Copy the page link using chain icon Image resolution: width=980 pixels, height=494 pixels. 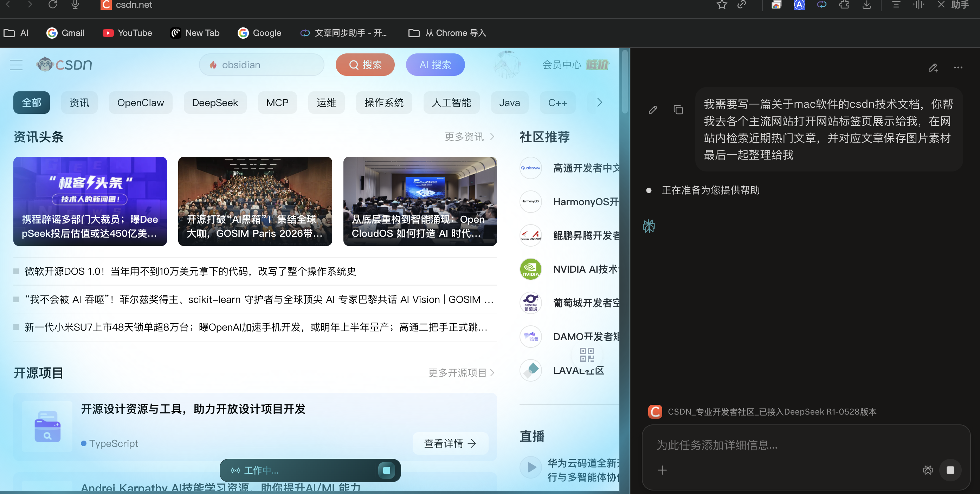tap(742, 5)
